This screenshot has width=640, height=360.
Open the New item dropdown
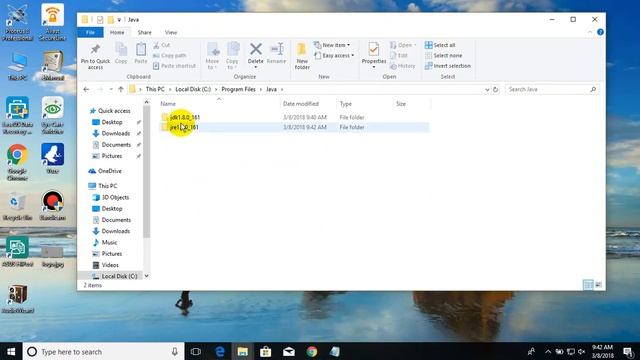coord(332,45)
